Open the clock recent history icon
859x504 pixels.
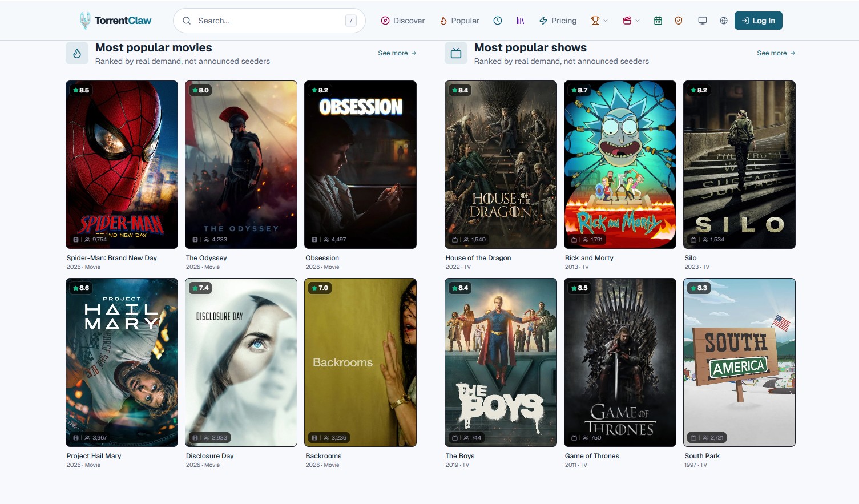point(498,21)
